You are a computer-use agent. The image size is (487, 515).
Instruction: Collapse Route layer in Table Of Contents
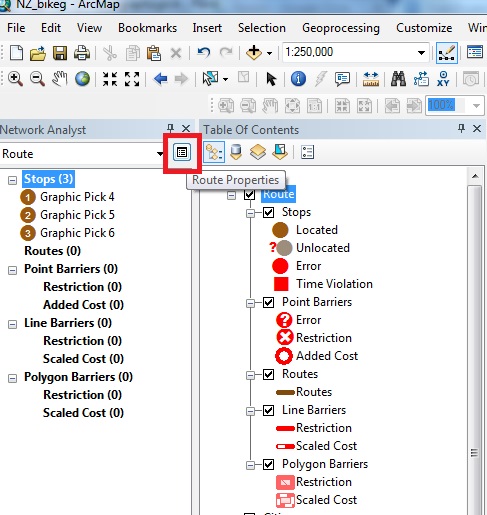(231, 195)
